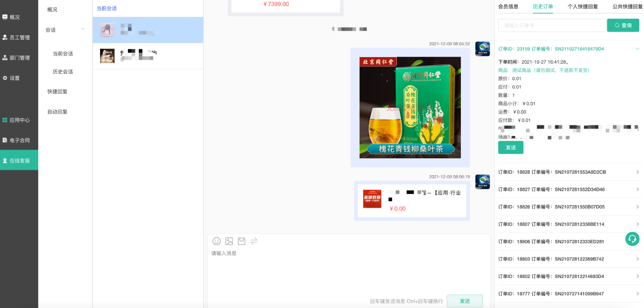The width and height of the screenshot is (644, 308).
Task: Expand order ID 18828 details
Action: [637, 172]
